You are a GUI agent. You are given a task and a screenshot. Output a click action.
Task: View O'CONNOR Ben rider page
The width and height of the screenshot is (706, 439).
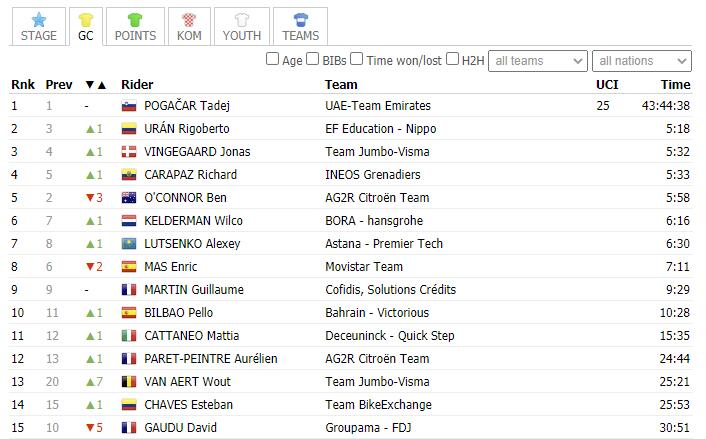click(x=186, y=198)
